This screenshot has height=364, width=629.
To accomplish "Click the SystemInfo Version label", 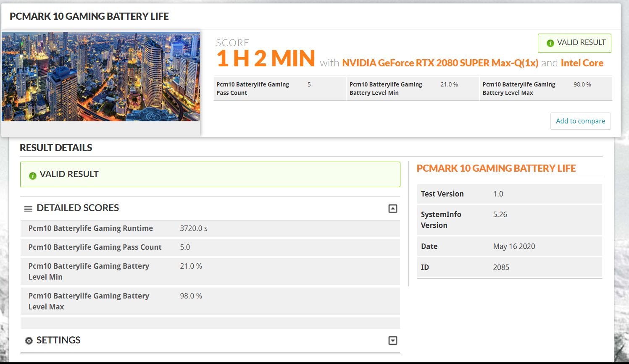I will point(441,220).
